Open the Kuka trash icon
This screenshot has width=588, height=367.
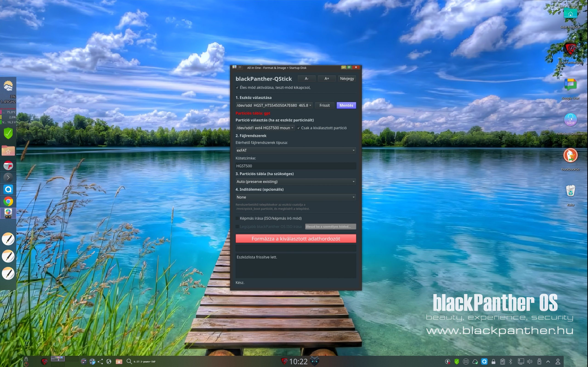click(x=570, y=191)
